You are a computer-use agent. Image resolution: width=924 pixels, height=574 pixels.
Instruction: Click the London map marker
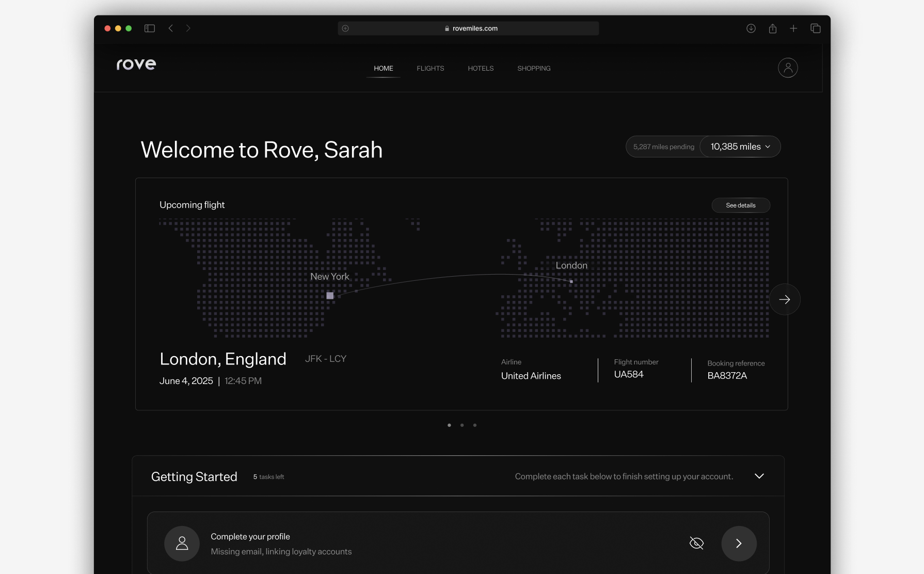pos(571,281)
